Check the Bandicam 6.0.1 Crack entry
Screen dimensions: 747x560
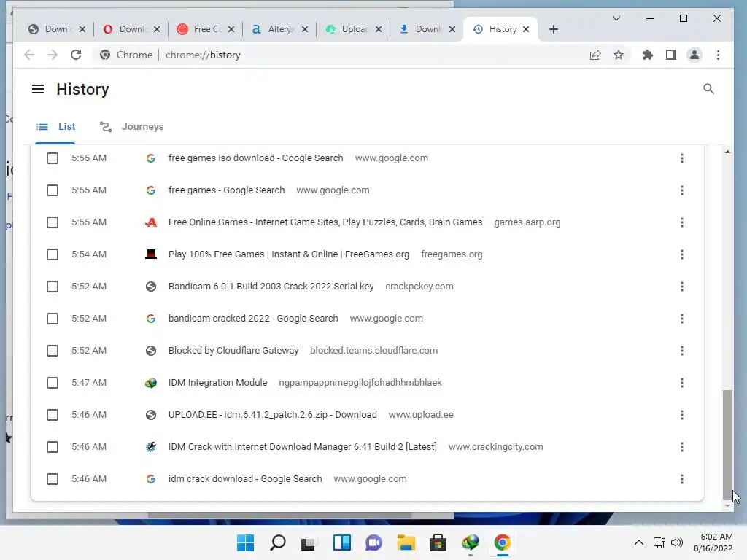click(53, 287)
